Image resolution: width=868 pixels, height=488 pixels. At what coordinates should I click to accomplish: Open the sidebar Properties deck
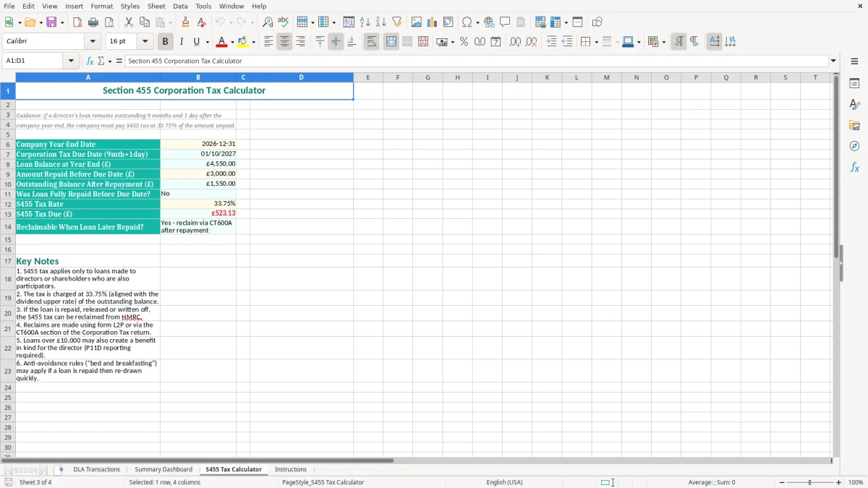854,83
